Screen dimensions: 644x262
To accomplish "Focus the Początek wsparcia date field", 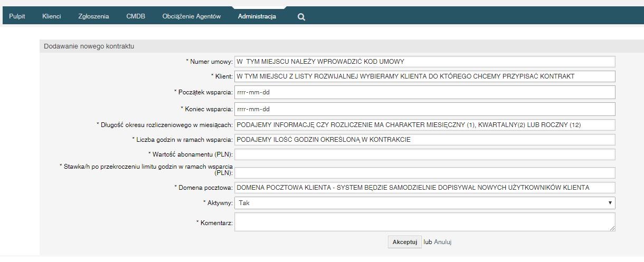I will pos(424,92).
